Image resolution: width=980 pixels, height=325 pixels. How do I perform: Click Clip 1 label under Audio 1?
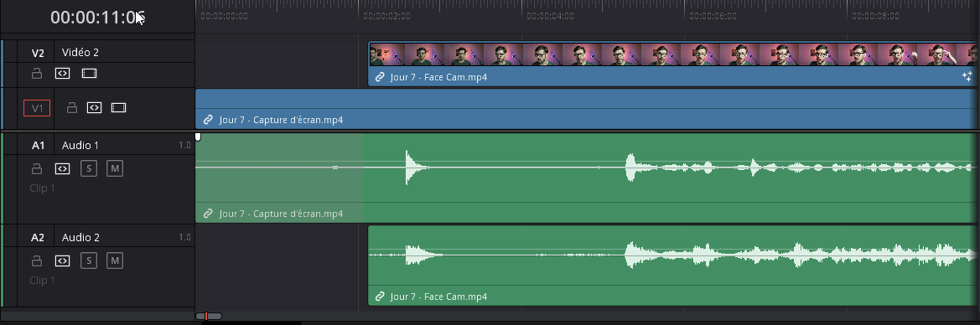coord(43,188)
